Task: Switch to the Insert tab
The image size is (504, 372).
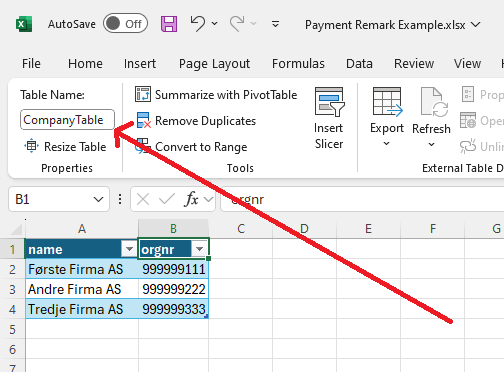Action: (140, 63)
